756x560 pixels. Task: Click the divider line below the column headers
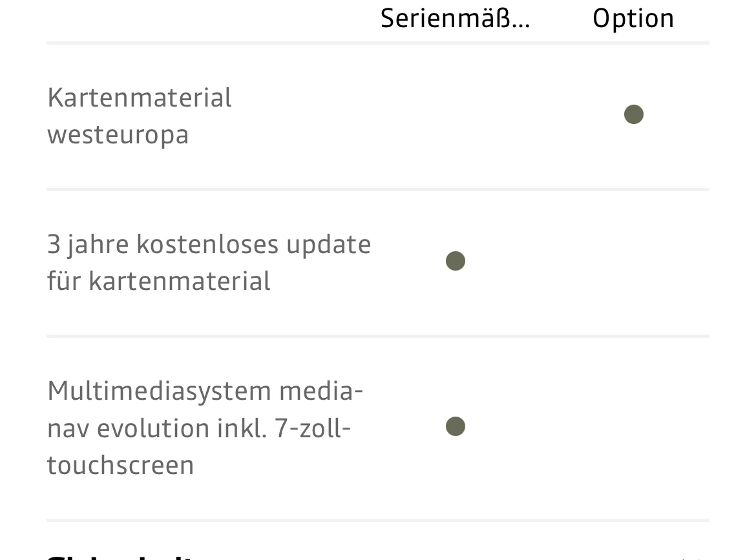coord(377,43)
